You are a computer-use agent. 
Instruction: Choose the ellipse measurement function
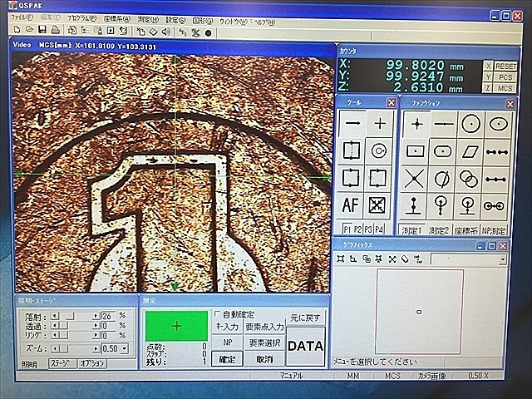[x=499, y=124]
